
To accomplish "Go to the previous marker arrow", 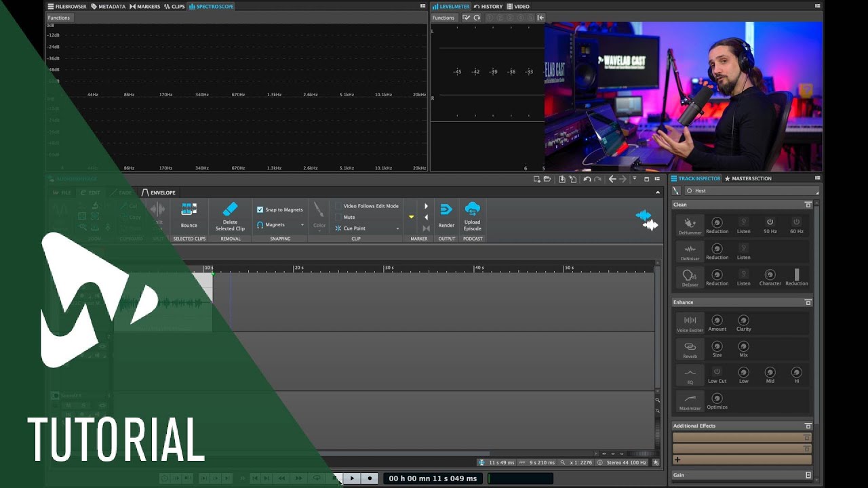I will click(426, 218).
